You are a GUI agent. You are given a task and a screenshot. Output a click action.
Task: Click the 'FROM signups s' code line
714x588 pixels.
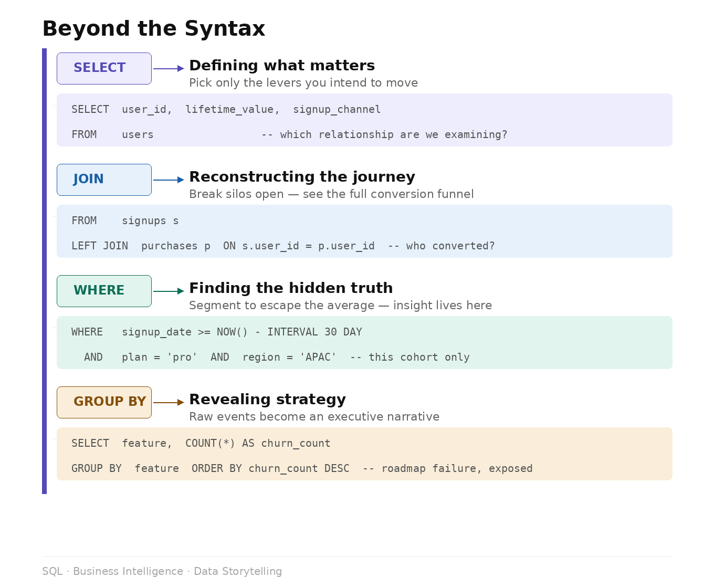tap(125, 220)
